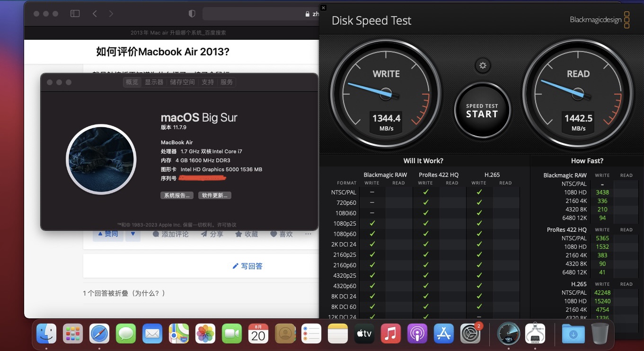The image size is (644, 351).
Task: Save the answer with 收藏
Action: (247, 234)
